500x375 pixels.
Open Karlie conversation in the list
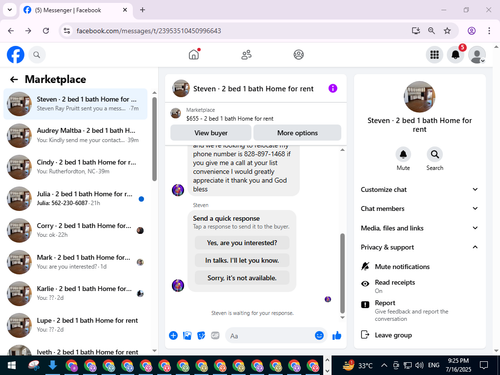tap(75, 293)
